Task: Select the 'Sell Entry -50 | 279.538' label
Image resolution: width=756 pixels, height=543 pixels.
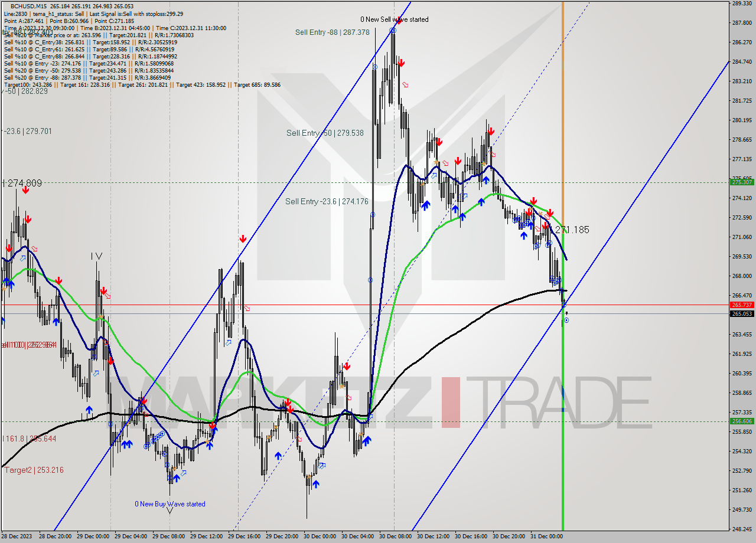Action: (325, 133)
